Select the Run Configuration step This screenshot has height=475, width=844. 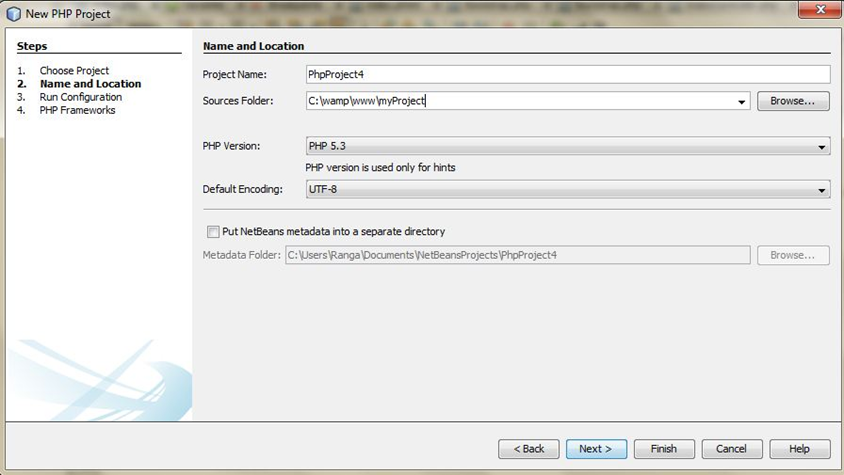coord(81,97)
